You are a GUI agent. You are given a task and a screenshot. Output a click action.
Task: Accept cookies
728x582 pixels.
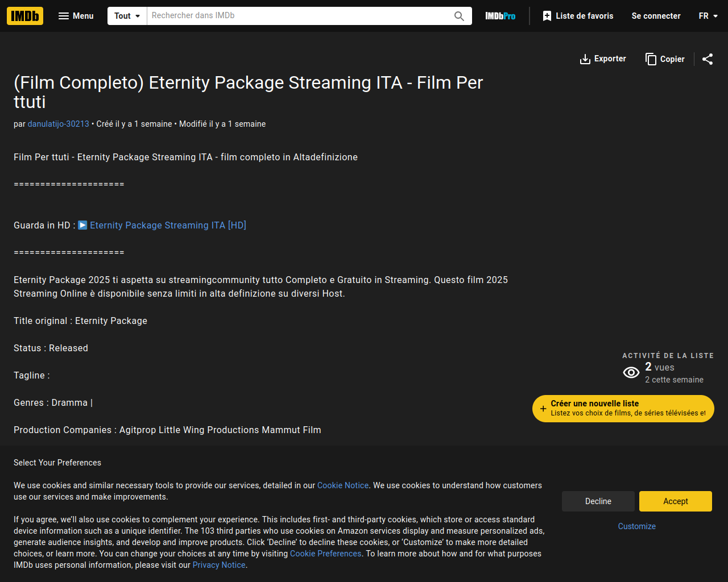676,501
